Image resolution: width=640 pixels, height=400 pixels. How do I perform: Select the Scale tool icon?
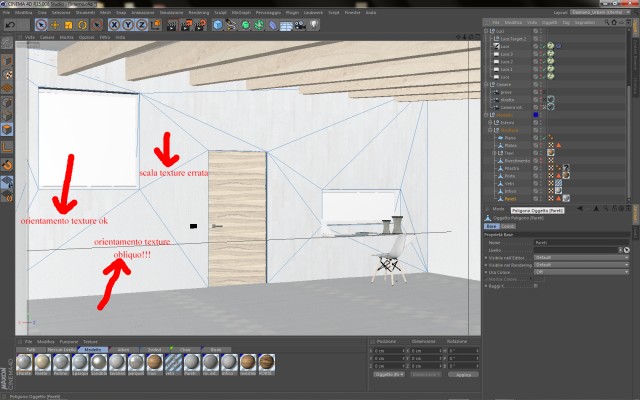(69, 25)
